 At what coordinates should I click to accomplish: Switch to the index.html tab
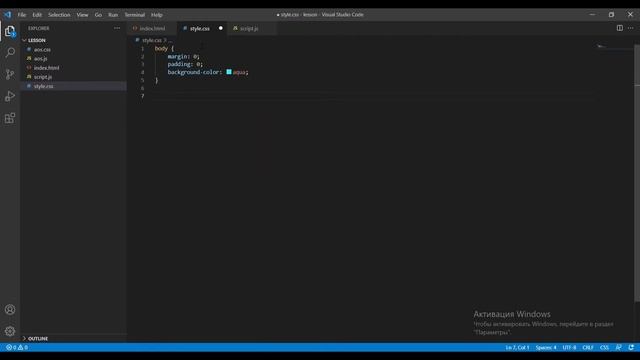pyautogui.click(x=152, y=29)
